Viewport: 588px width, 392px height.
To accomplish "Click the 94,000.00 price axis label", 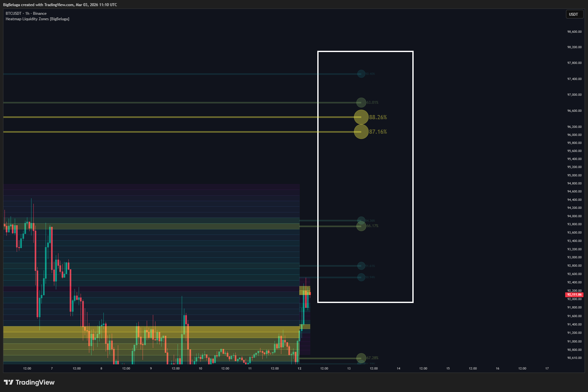I will point(574,216).
